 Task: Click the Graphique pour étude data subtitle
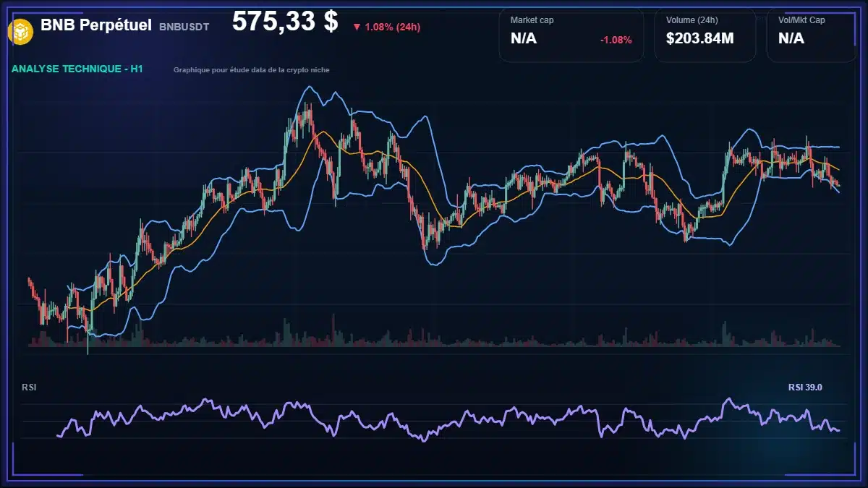(x=252, y=70)
